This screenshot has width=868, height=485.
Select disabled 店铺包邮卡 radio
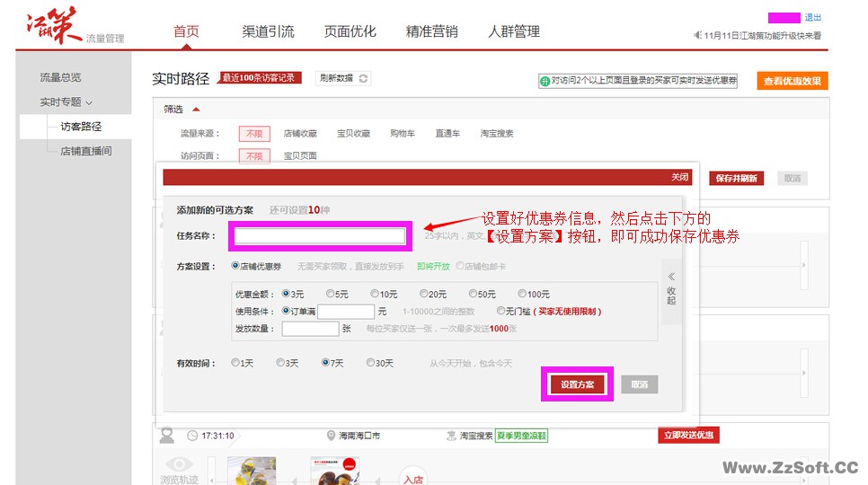point(459,266)
